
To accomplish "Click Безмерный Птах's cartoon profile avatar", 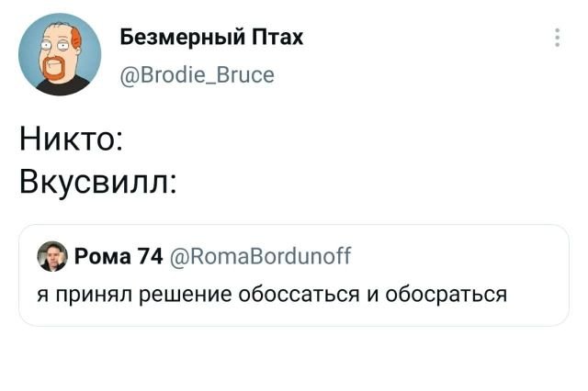I will 54,54.
